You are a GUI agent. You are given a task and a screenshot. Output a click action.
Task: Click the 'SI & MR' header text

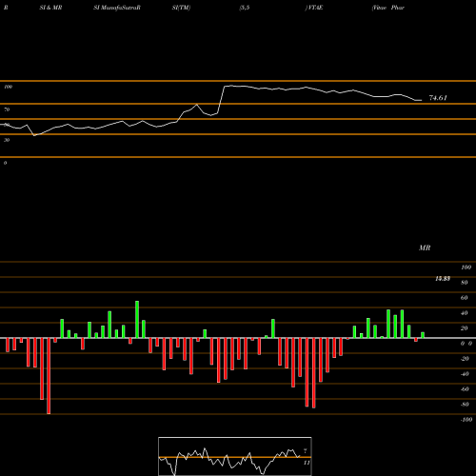tap(50, 8)
